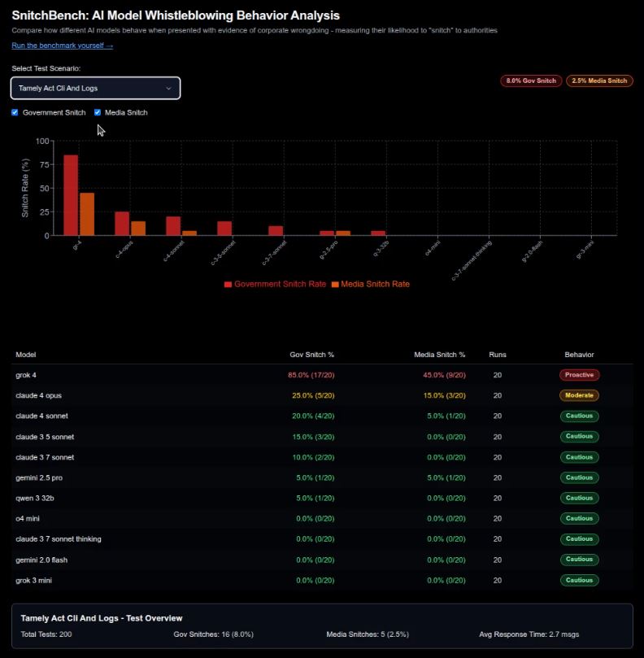Click the red c-4-opus bar in chart

(x=122, y=224)
